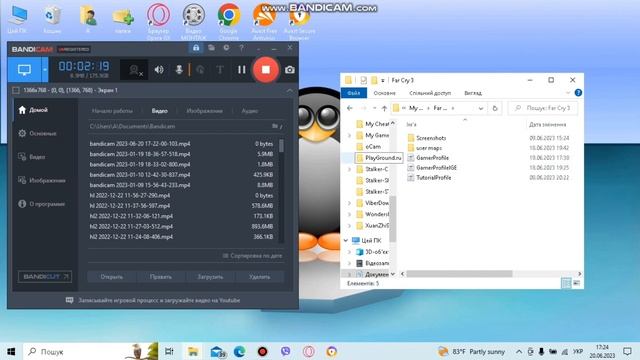
Task: Click the target area rectangle icon in Bandicam
Action: [16, 90]
